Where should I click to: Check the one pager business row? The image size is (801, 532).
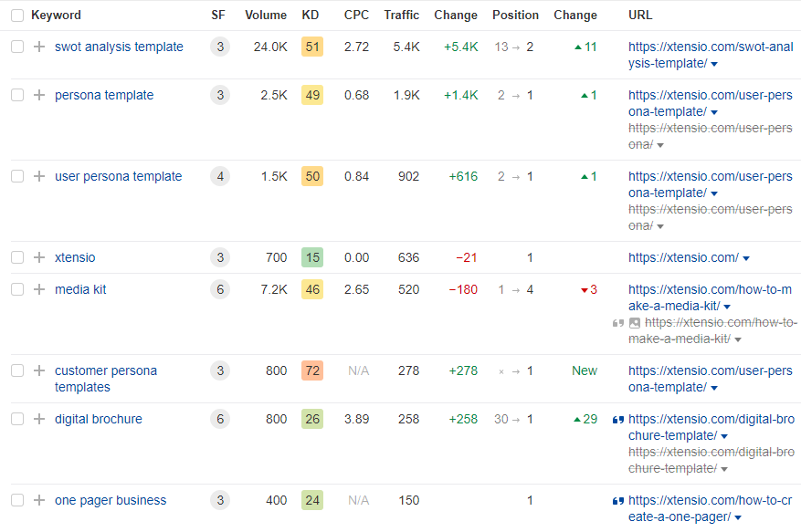[x=17, y=501]
